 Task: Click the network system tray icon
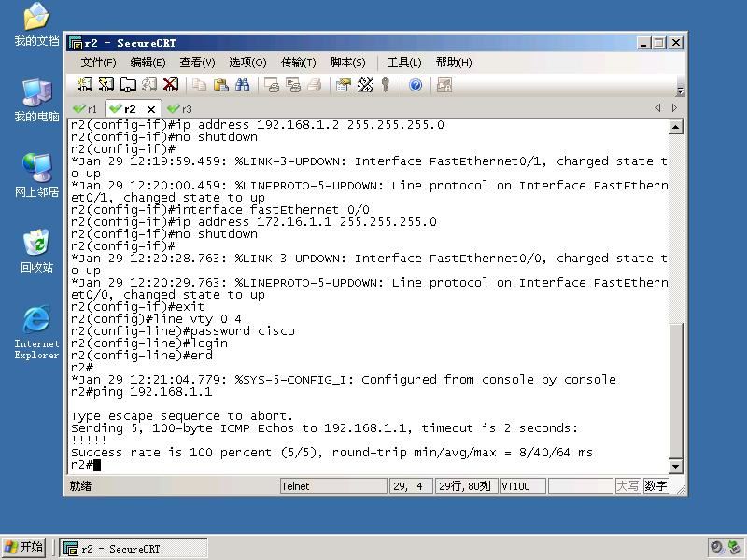click(734, 548)
